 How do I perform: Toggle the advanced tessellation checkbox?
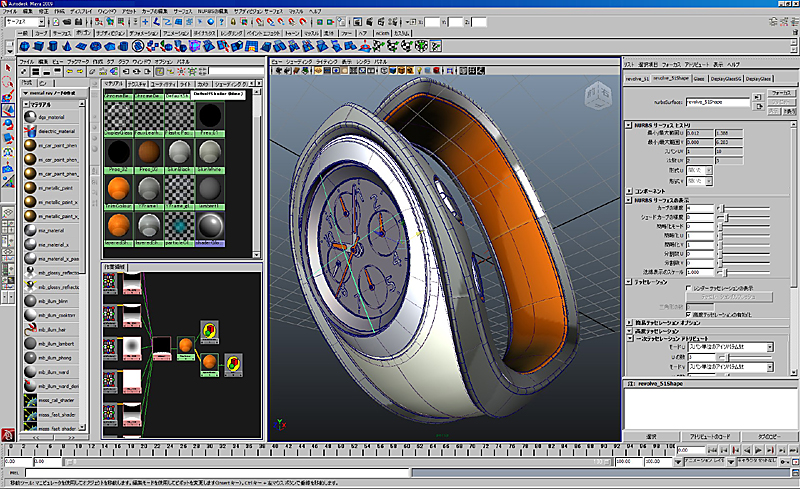(x=689, y=312)
